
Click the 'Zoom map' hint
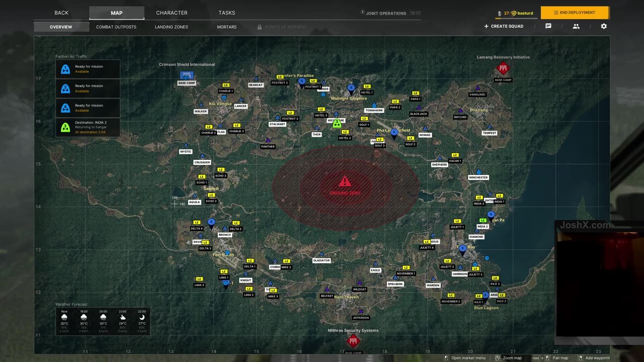tap(512, 358)
